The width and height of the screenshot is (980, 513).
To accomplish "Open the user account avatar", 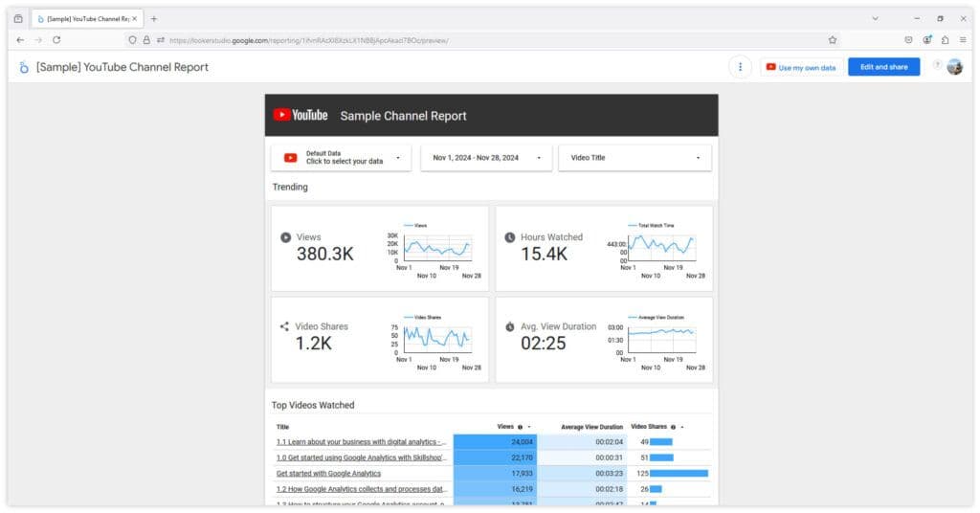I will [954, 67].
